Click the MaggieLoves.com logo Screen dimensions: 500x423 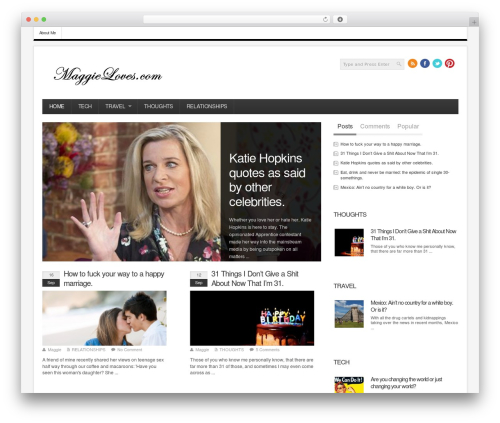click(108, 75)
